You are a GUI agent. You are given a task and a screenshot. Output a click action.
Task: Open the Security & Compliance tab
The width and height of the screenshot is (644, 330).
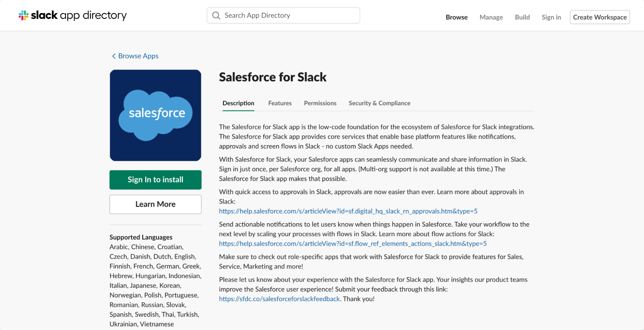point(380,103)
